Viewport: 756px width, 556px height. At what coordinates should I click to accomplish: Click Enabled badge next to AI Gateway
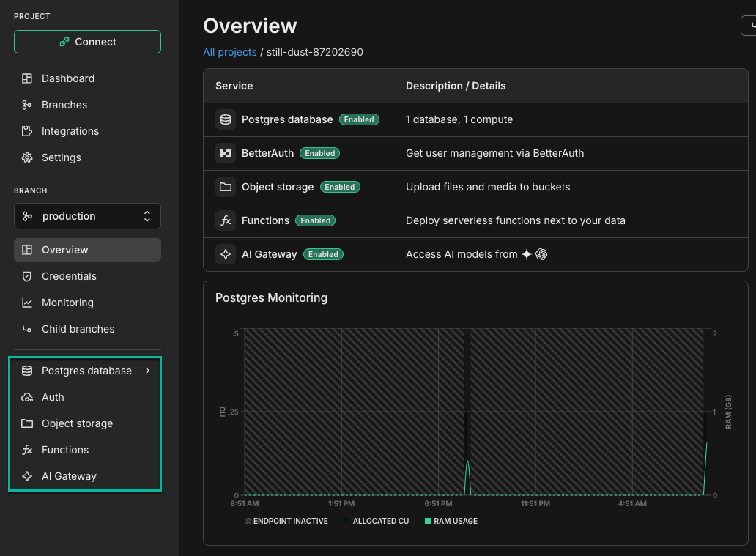click(x=323, y=255)
